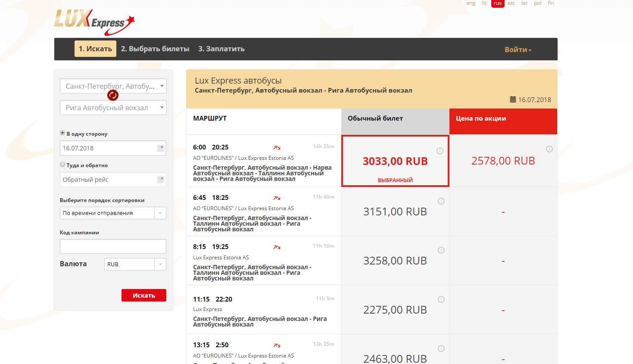Click the campaign code input field

(113, 246)
